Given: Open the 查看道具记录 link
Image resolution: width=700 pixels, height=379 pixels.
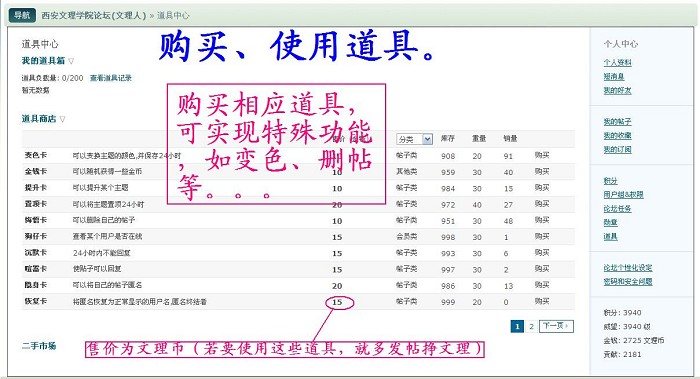Looking at the screenshot, I should (x=111, y=78).
